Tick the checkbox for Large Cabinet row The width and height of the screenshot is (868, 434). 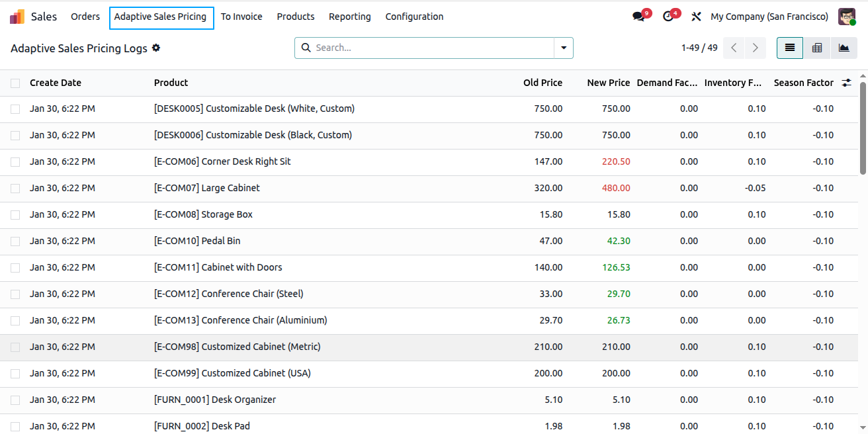coord(15,189)
